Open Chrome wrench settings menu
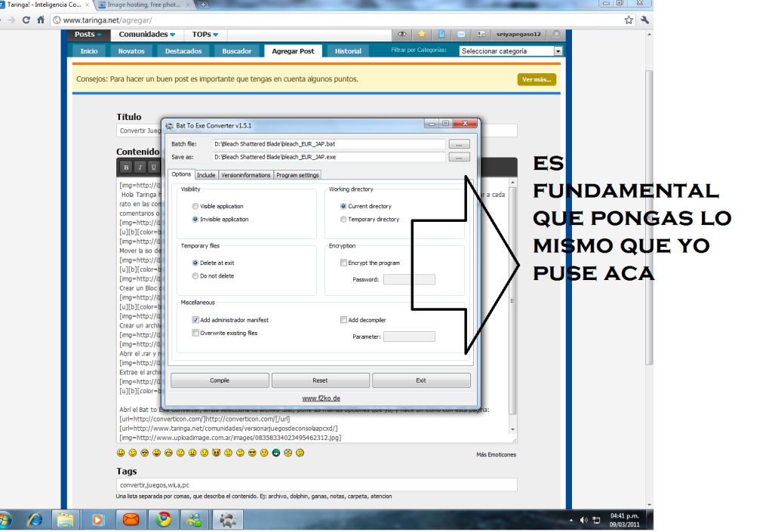Viewport: 772px width, 532px height. (x=644, y=20)
